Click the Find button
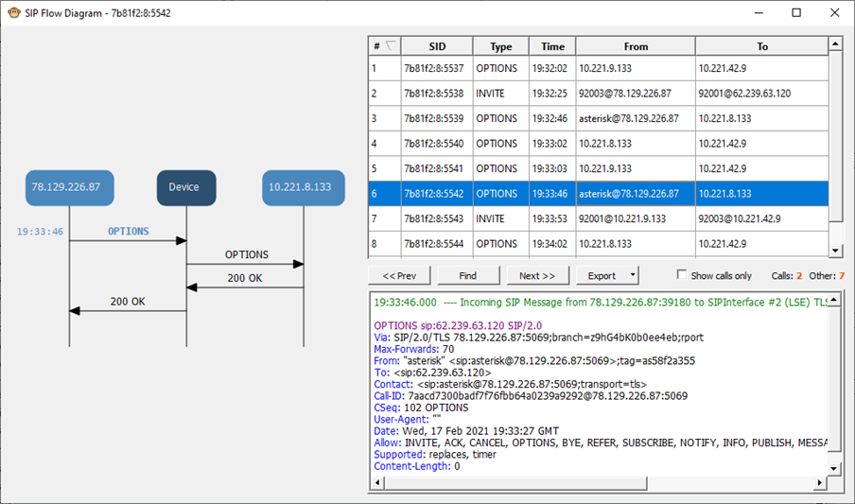Viewport: 855px width, 504px height. coord(468,275)
